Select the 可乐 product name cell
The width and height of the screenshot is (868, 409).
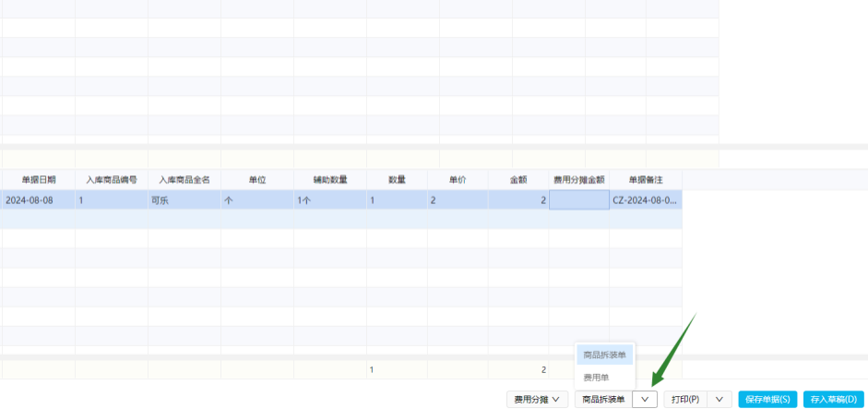click(184, 199)
